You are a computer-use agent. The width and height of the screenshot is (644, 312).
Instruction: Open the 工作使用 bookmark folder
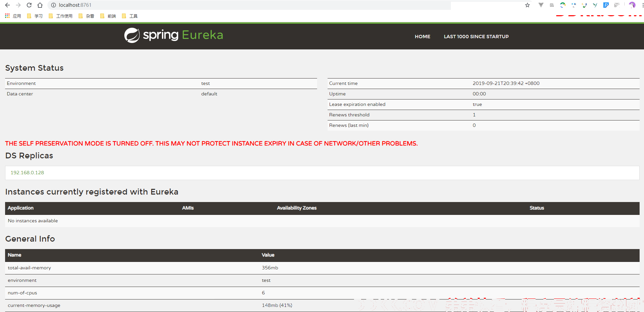point(61,16)
